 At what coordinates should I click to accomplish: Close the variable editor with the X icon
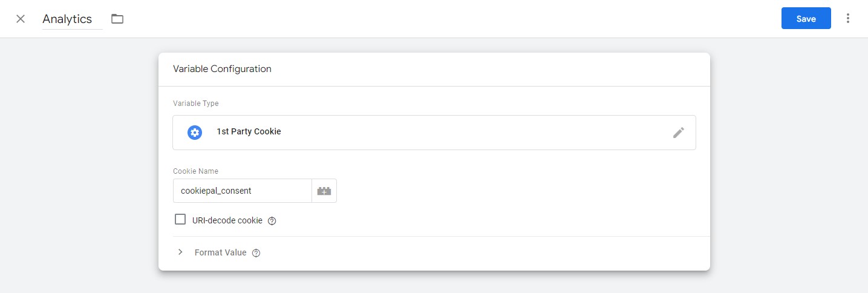21,19
